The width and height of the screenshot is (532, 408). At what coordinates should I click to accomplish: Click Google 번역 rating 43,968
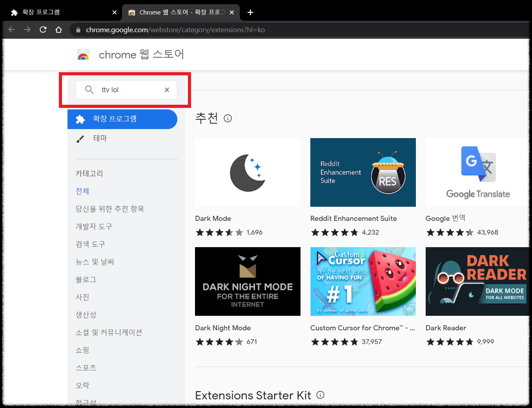[x=462, y=232]
